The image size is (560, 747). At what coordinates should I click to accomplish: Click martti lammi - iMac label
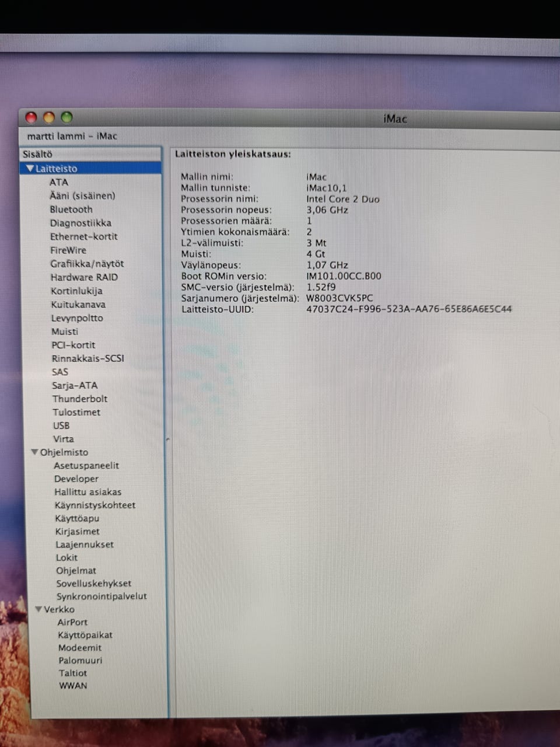pyautogui.click(x=72, y=137)
